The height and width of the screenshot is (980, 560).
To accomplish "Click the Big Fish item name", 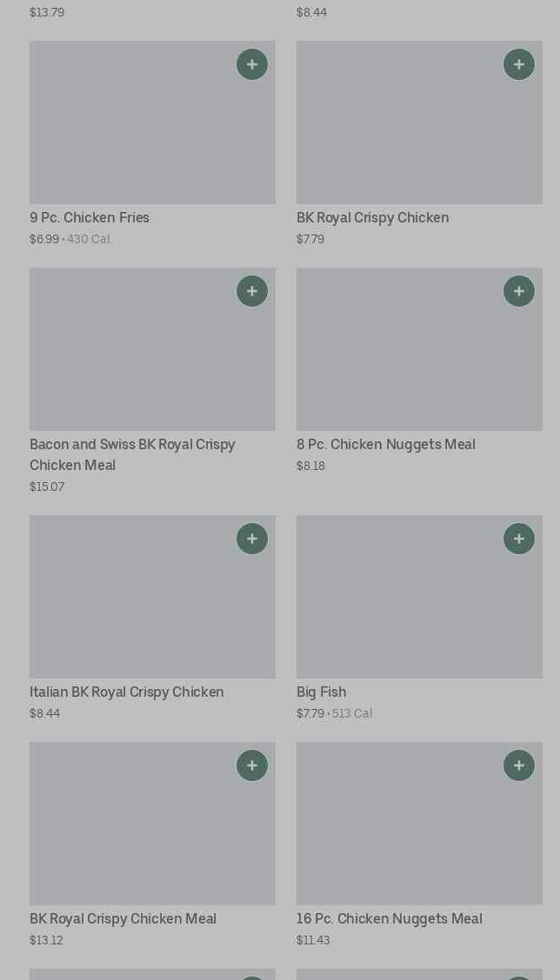I will pos(321,692).
